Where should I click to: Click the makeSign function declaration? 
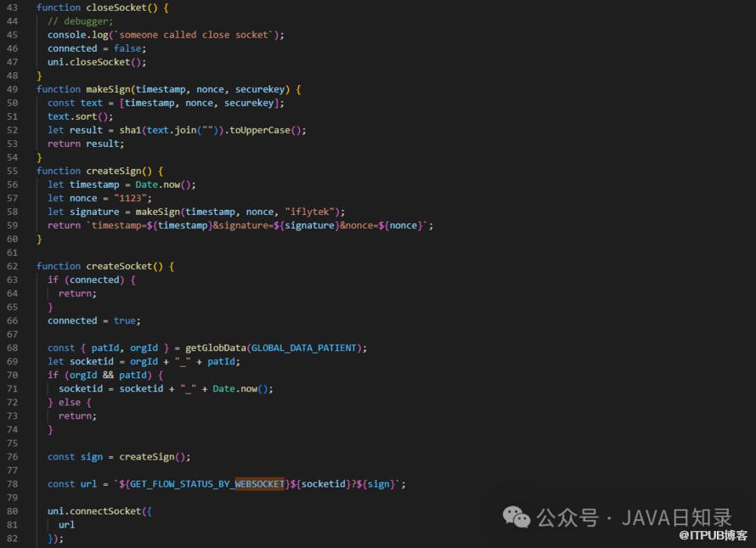[x=169, y=89]
